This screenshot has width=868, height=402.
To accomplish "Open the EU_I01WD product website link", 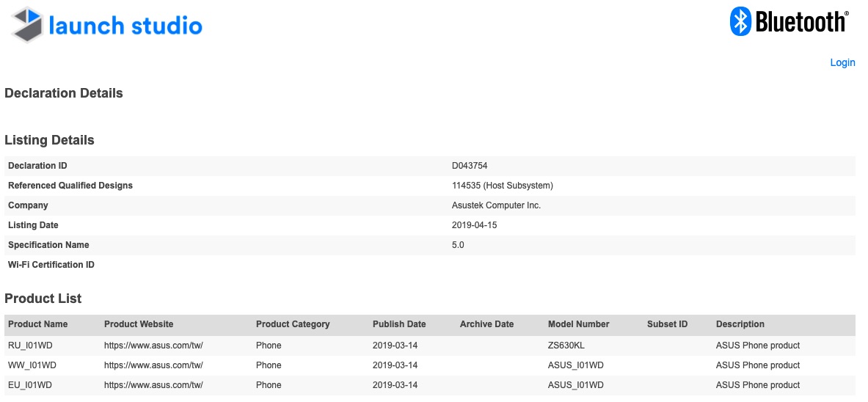I will coord(153,385).
